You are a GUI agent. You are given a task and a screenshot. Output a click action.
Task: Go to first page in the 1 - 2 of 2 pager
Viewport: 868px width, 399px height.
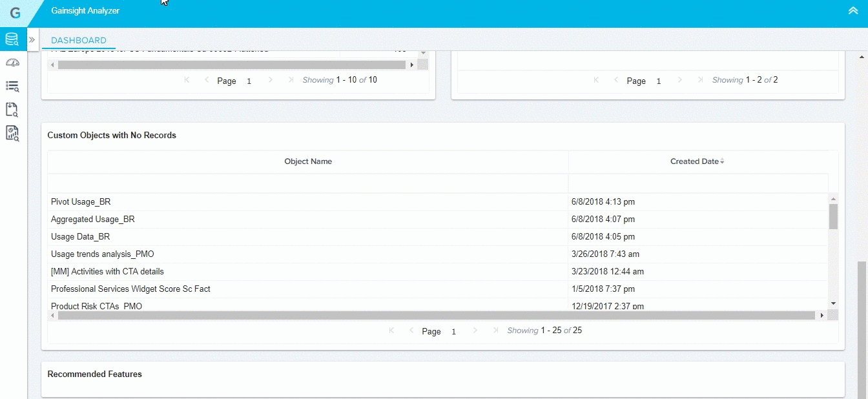(x=596, y=80)
